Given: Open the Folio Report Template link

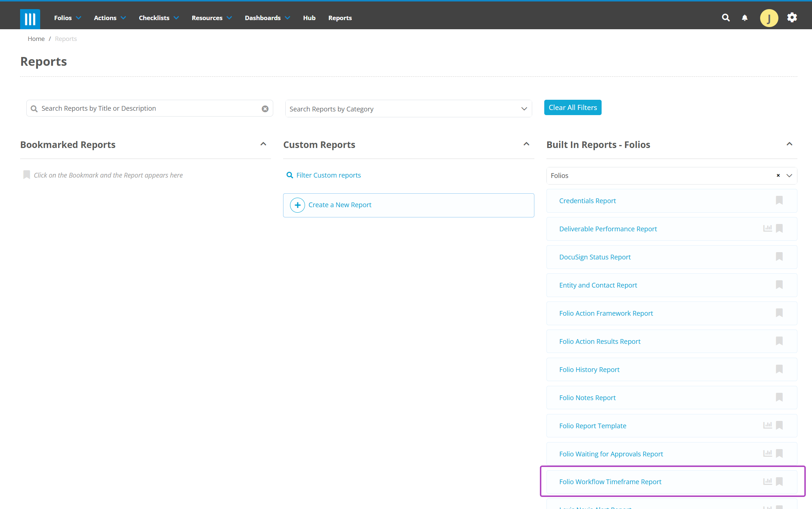Looking at the screenshot, I should pyautogui.click(x=592, y=426).
